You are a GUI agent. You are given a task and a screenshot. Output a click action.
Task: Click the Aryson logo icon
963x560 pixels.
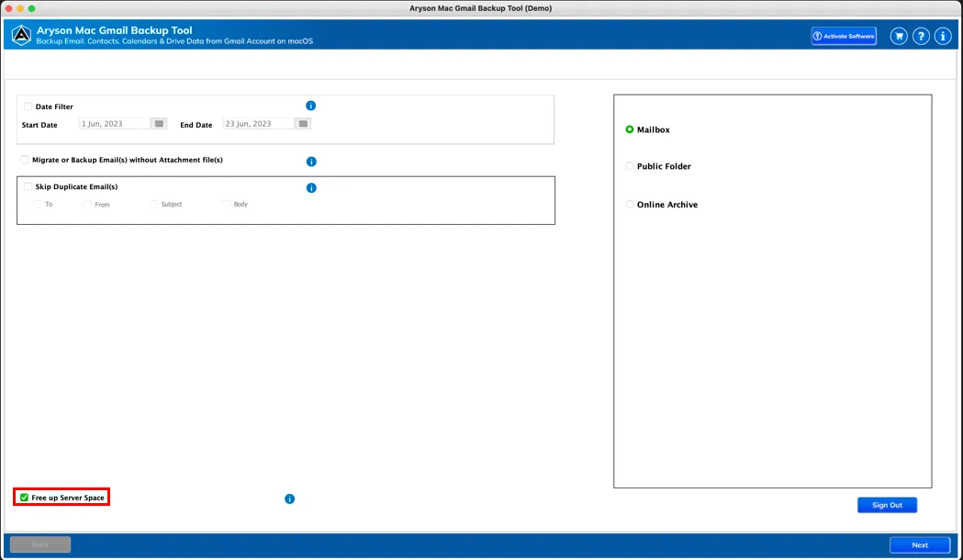coord(21,36)
